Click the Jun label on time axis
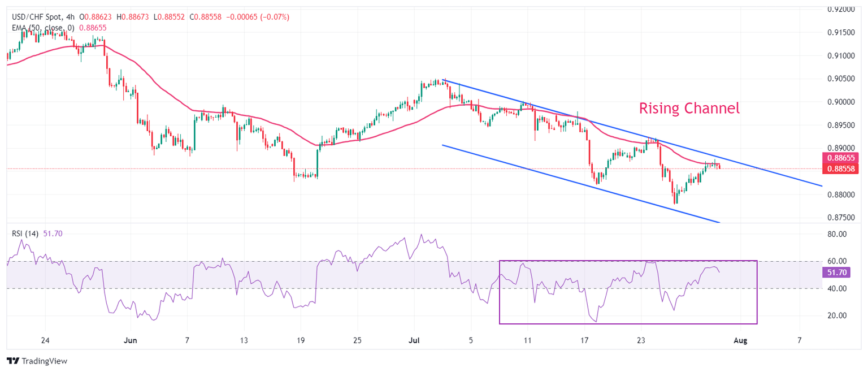 point(131,340)
